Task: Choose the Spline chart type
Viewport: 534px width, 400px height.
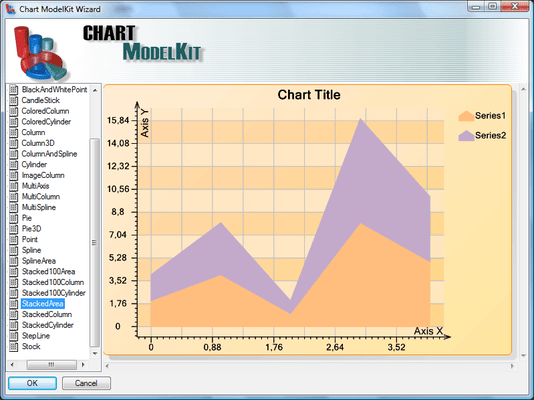Action: tap(31, 250)
